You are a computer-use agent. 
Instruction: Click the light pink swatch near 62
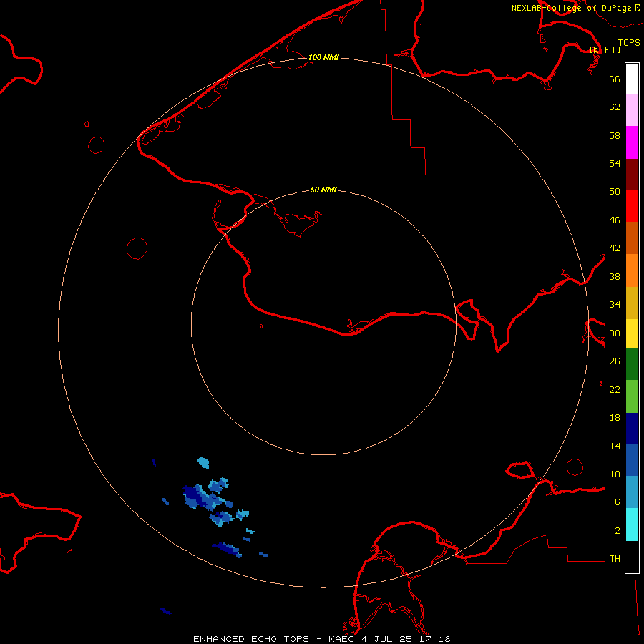(x=632, y=109)
